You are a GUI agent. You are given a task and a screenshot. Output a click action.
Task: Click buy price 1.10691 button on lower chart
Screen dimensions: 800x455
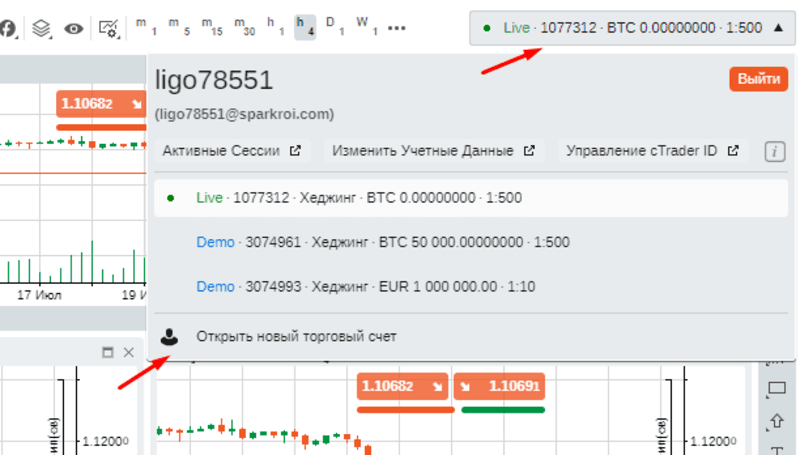click(x=499, y=386)
